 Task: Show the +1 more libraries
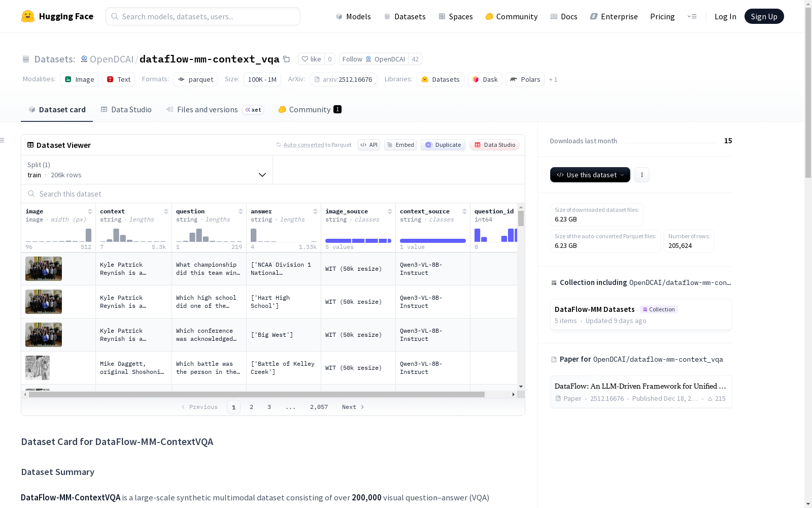[553, 79]
